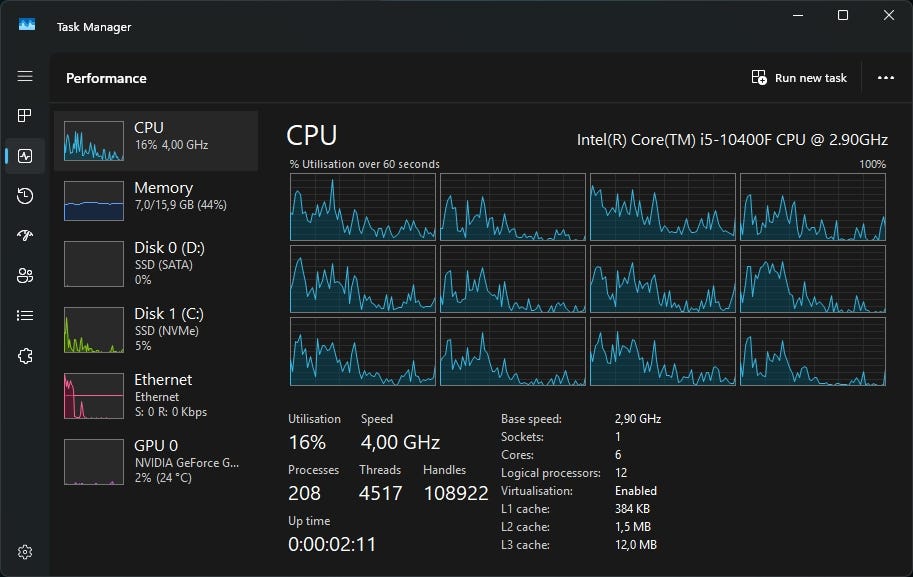This screenshot has width=913, height=577.
Task: Open the hamburger navigation menu
Action: tap(25, 76)
